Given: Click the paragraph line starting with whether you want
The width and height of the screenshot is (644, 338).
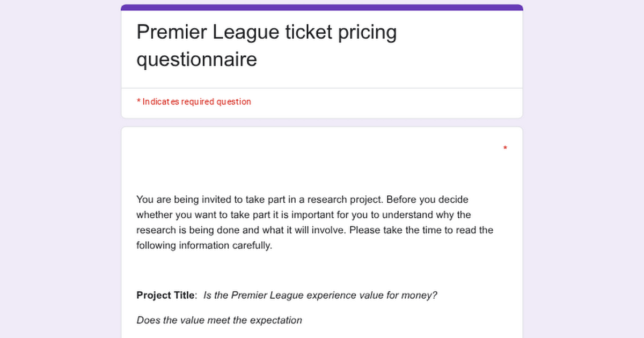Looking at the screenshot, I should click(303, 215).
